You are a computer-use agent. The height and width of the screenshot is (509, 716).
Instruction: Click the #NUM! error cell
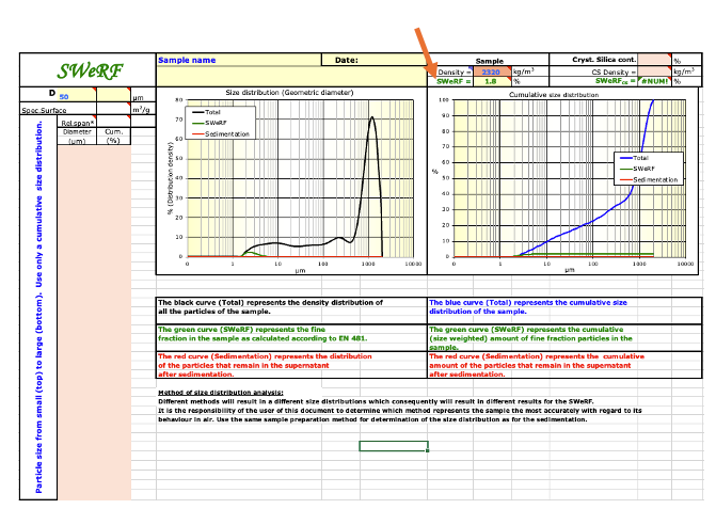pyautogui.click(x=655, y=81)
